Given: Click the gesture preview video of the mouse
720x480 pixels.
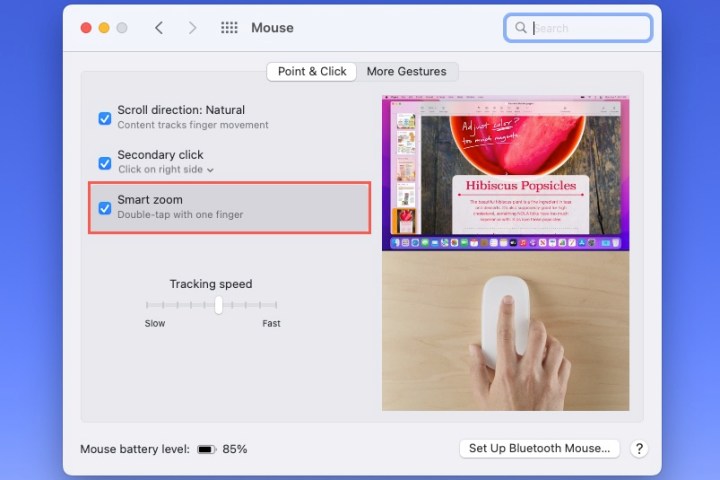Looking at the screenshot, I should tap(506, 331).
